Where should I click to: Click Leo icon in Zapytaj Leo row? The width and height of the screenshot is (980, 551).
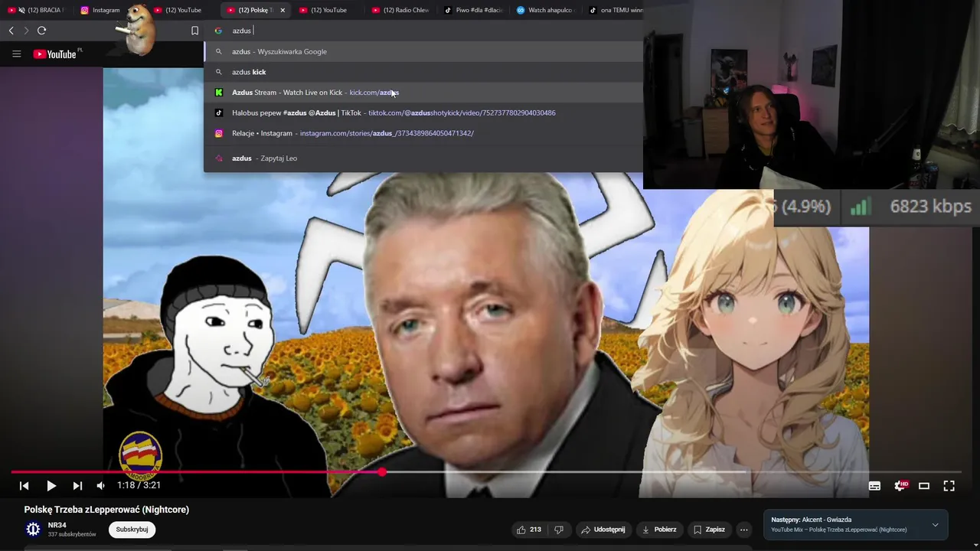coord(218,158)
